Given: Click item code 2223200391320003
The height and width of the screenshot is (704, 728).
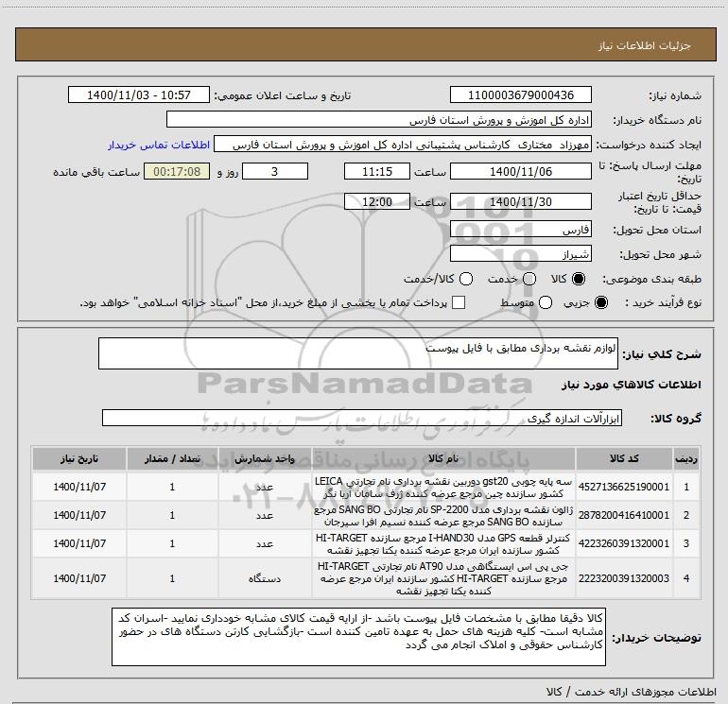Looking at the screenshot, I should click(624, 578).
